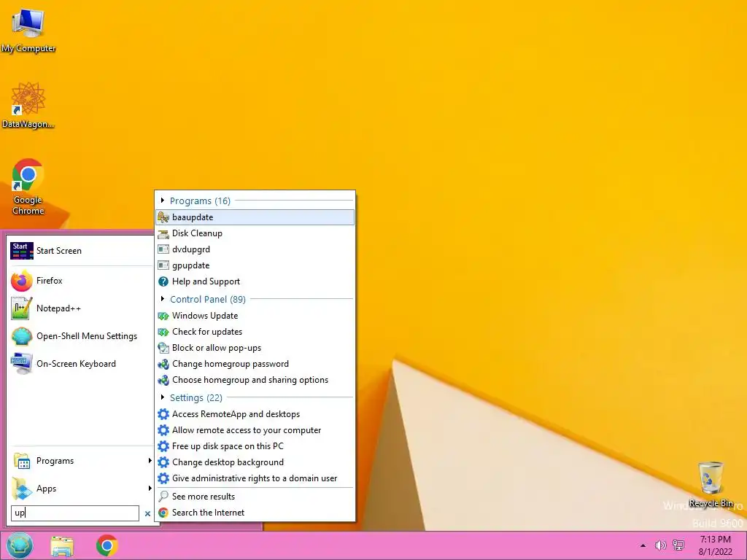Click the network tray icon

(678, 545)
